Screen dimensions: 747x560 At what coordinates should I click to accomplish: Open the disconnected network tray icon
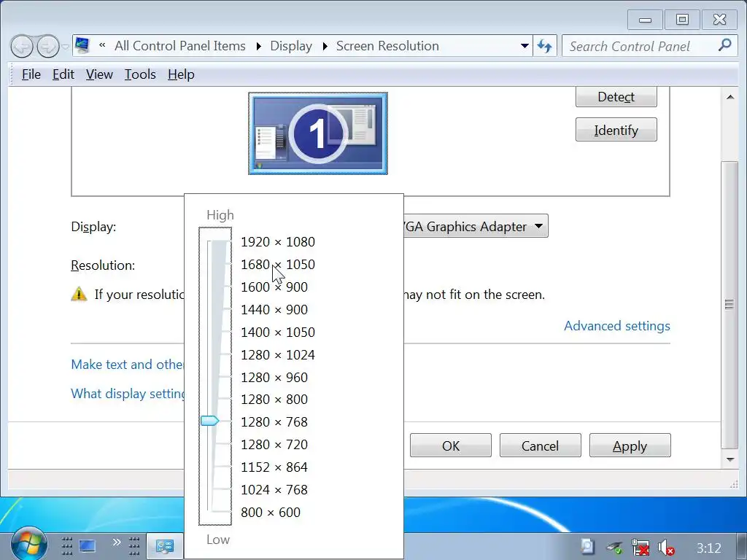[x=640, y=547]
